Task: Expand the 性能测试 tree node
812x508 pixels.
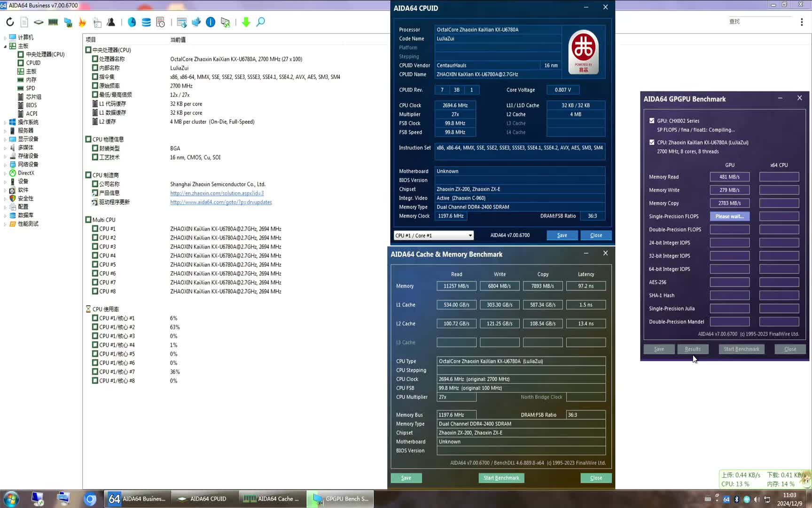Action: coord(5,224)
